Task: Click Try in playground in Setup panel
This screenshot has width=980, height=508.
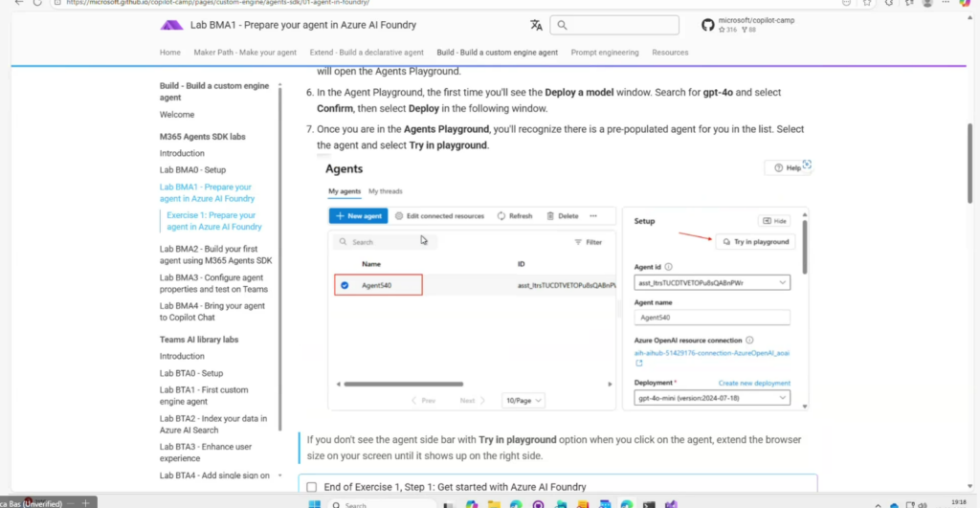Action: tap(755, 242)
